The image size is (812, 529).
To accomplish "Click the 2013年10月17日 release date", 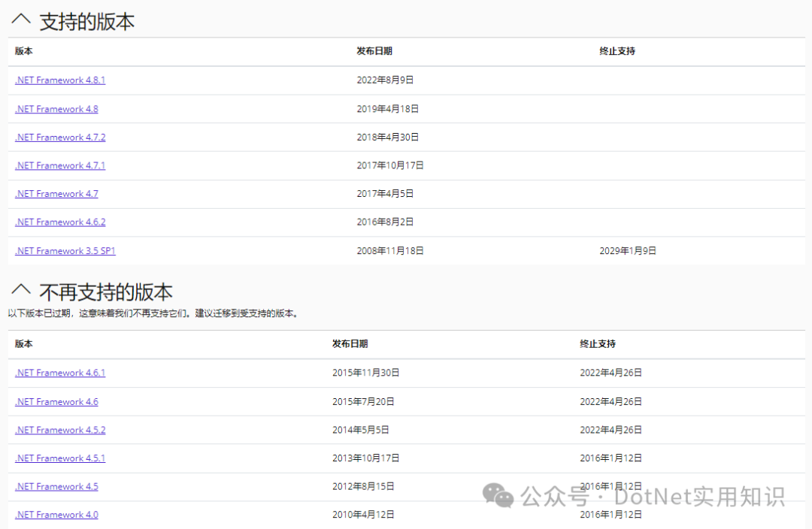I will point(365,458).
